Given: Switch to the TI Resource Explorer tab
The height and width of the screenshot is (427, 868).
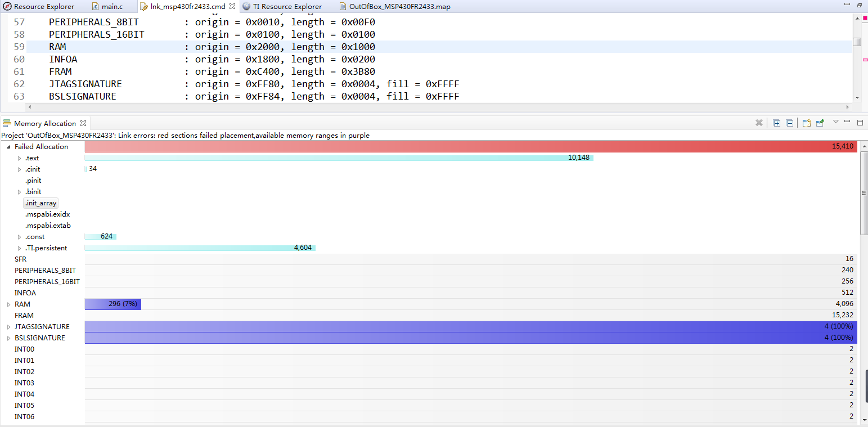Looking at the screenshot, I should [x=282, y=7].
